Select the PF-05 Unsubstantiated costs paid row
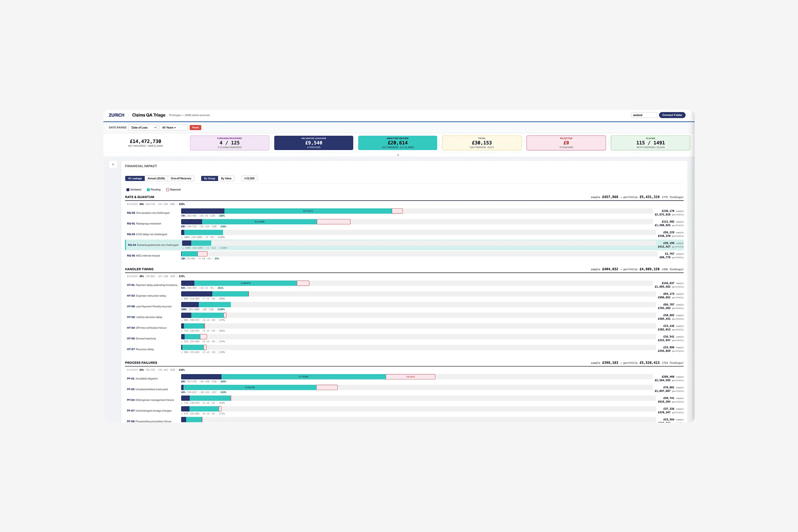This screenshot has width=798, height=532. 405,389
